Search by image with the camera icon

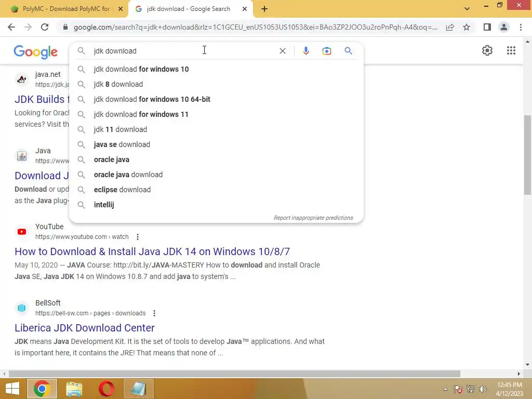tap(326, 51)
